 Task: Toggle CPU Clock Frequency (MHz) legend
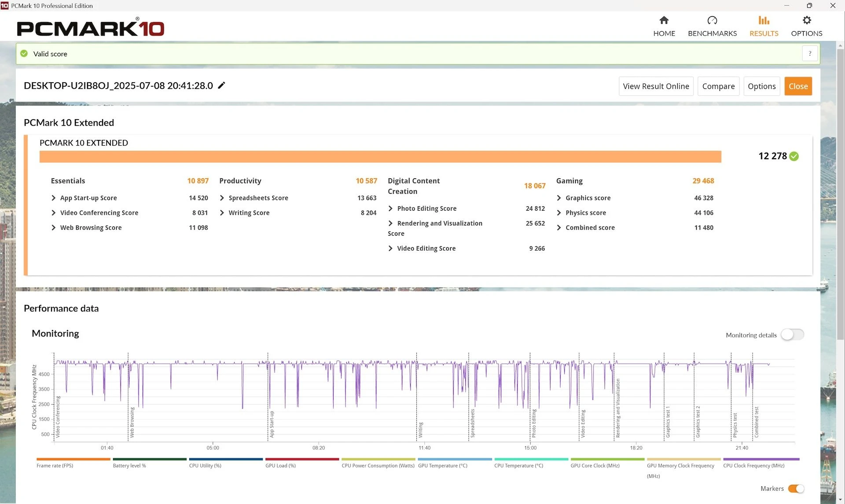(x=761, y=463)
